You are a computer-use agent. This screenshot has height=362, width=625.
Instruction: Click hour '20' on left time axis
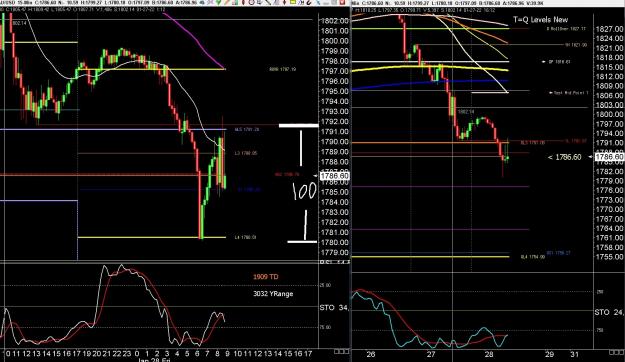tap(97, 353)
